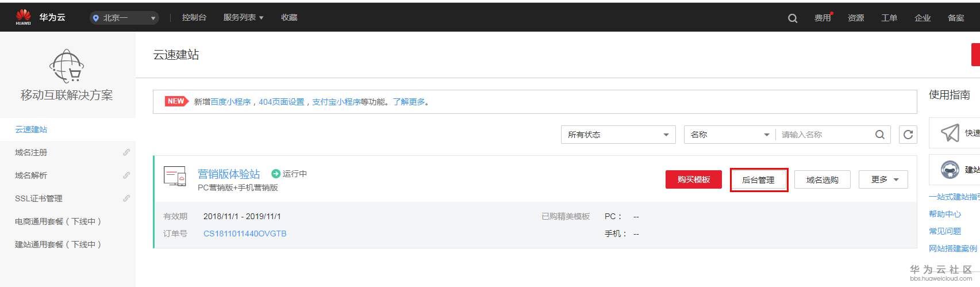The width and height of the screenshot is (980, 287).
Task: Click the red 购买模板 button
Action: [694, 179]
